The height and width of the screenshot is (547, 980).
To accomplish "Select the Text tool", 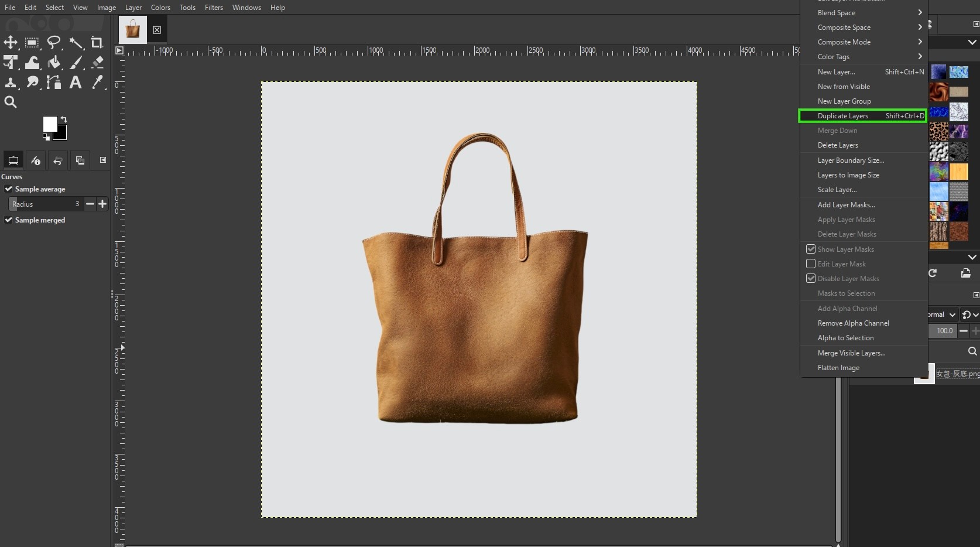I will coord(76,82).
